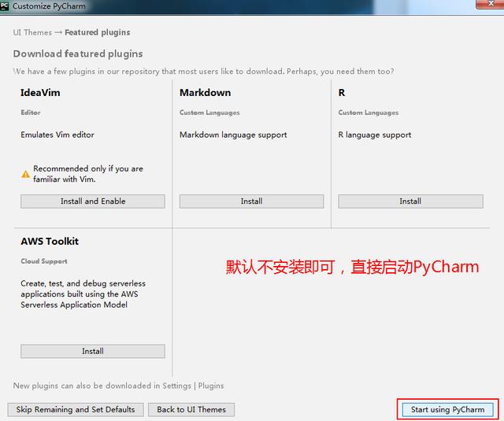Click the 'Cloud Support' category label
Screen dimensions: 504x421
point(44,261)
